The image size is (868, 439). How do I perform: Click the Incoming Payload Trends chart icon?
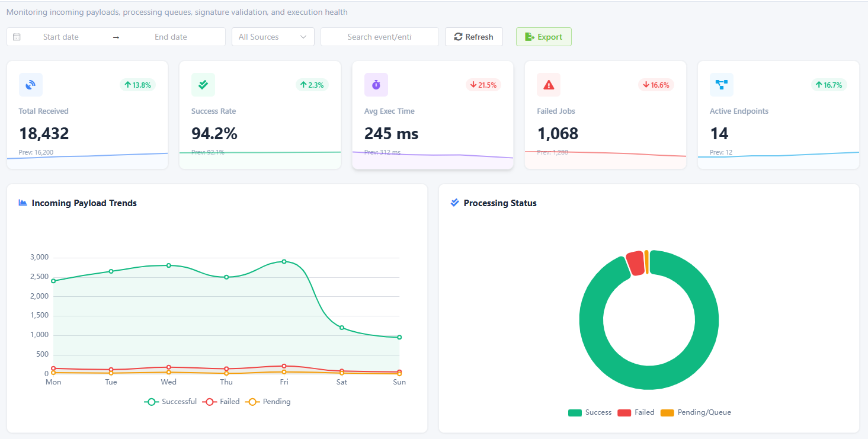click(23, 203)
